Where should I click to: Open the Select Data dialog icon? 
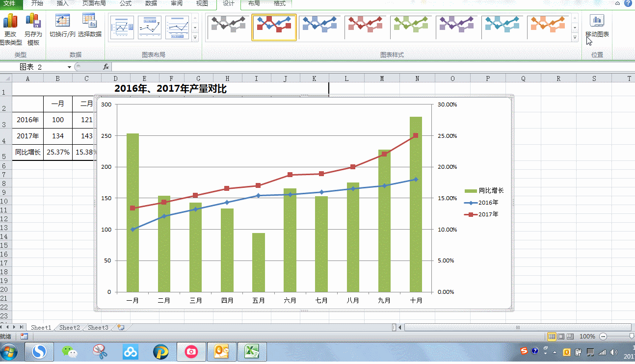tap(89, 22)
